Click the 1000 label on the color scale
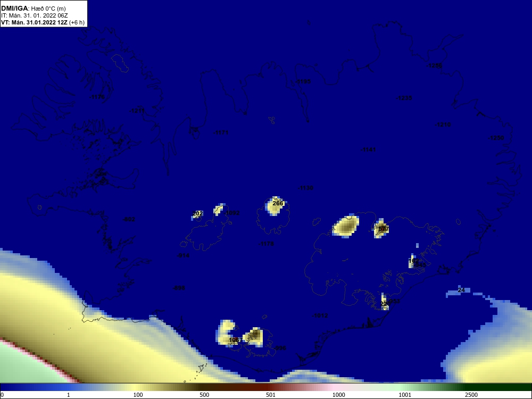532x399 pixels. click(338, 395)
